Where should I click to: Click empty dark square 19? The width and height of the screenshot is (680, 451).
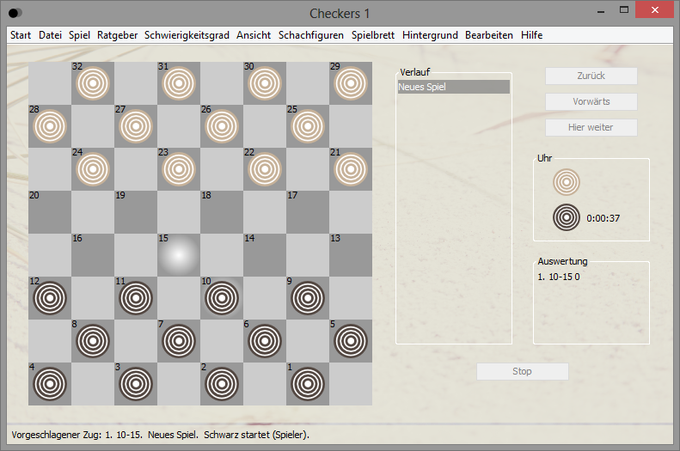[136, 212]
